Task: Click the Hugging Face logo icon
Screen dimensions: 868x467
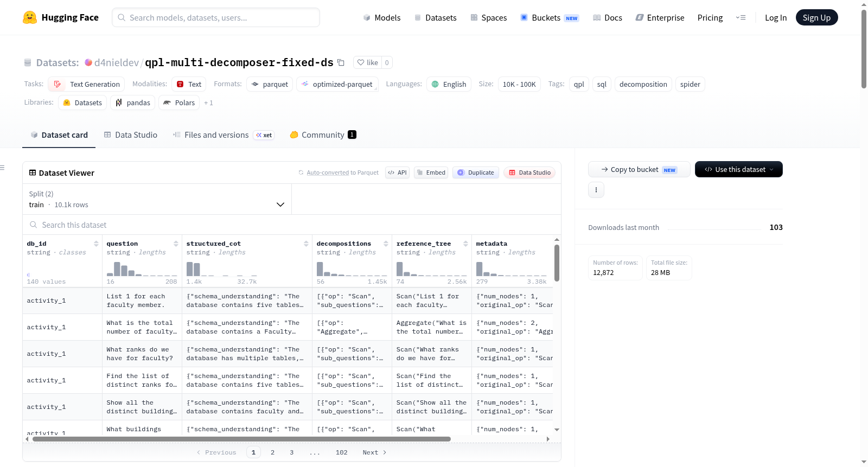Action: point(30,17)
